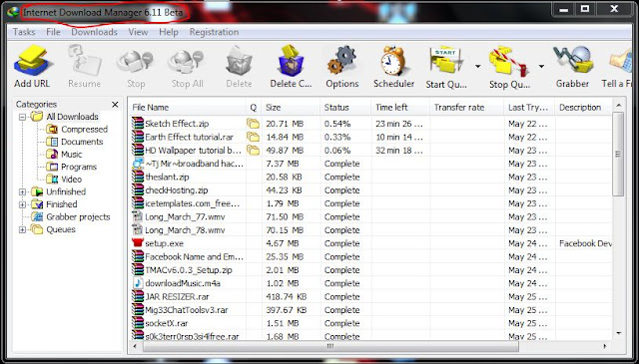Click the queue icon for Earth Effect tutorial.rar
639x364 pixels.
[253, 137]
